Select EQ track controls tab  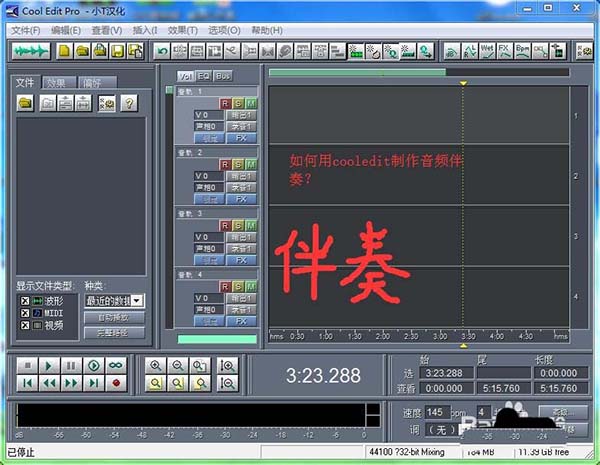click(204, 76)
